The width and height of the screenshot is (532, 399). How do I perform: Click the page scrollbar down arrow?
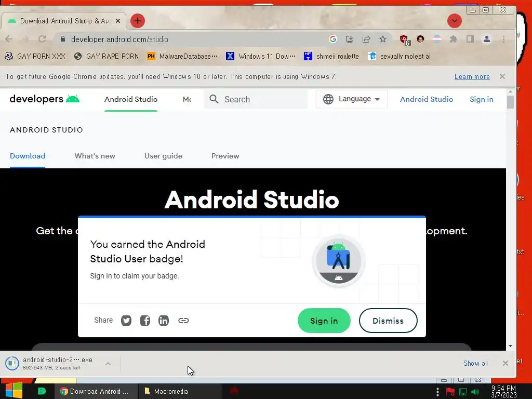coord(510,346)
